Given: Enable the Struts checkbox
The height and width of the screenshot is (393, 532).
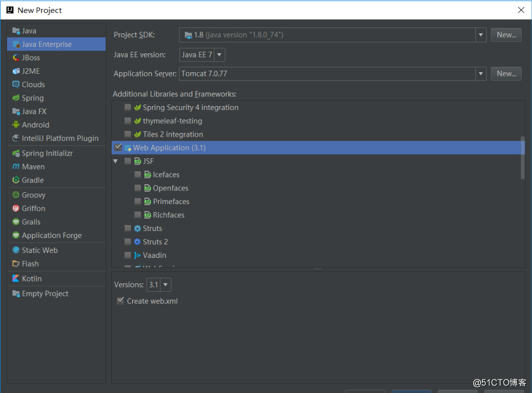Looking at the screenshot, I should [128, 228].
